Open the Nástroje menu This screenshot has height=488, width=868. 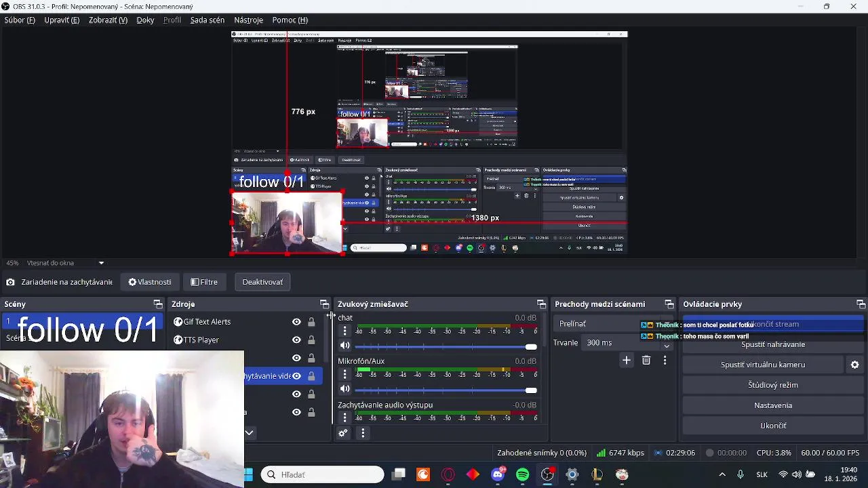click(x=248, y=20)
